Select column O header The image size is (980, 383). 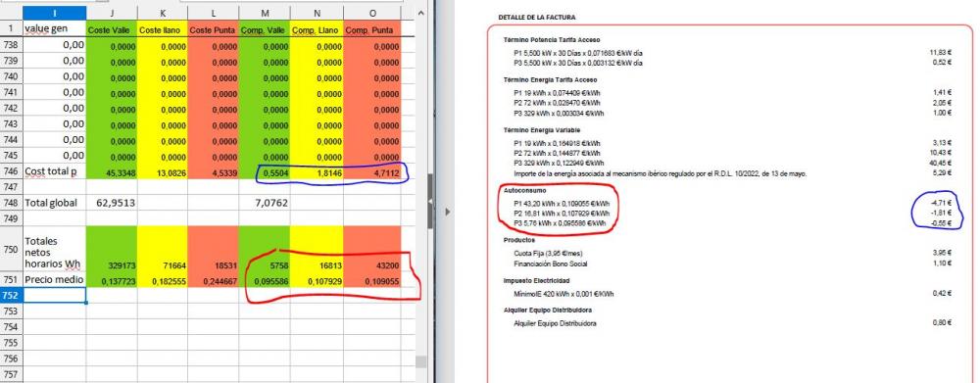[x=371, y=13]
